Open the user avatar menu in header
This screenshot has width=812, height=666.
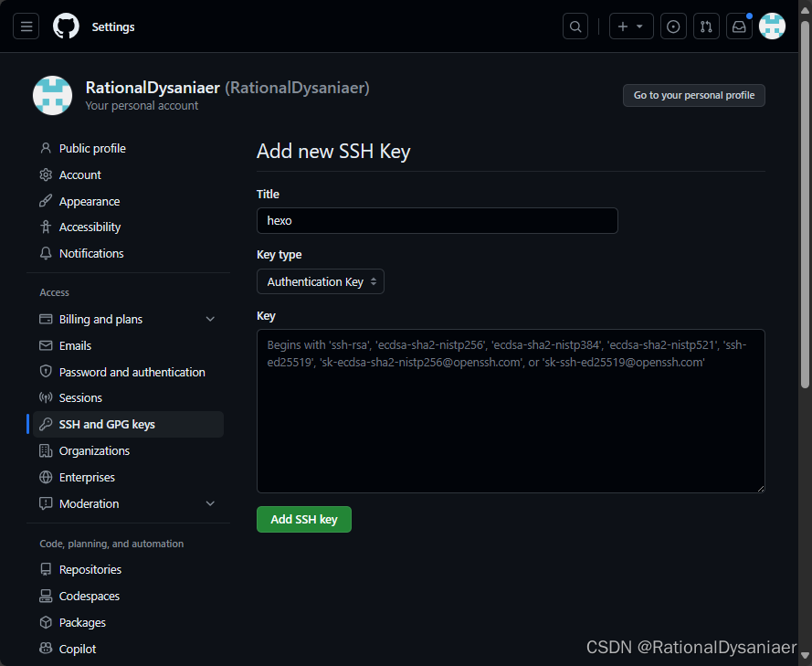tap(772, 26)
